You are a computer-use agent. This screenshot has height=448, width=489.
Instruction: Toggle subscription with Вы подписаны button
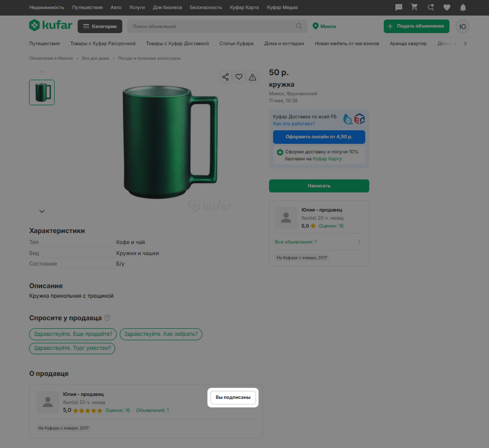233,397
